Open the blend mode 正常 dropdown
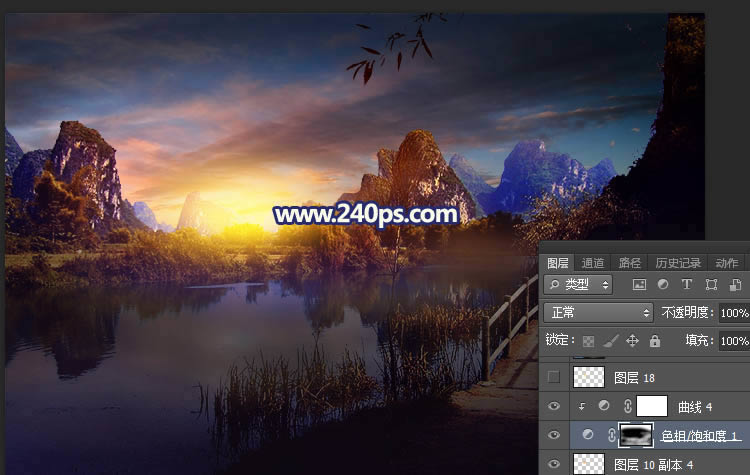Viewport: 750px width, 475px height. [598, 313]
